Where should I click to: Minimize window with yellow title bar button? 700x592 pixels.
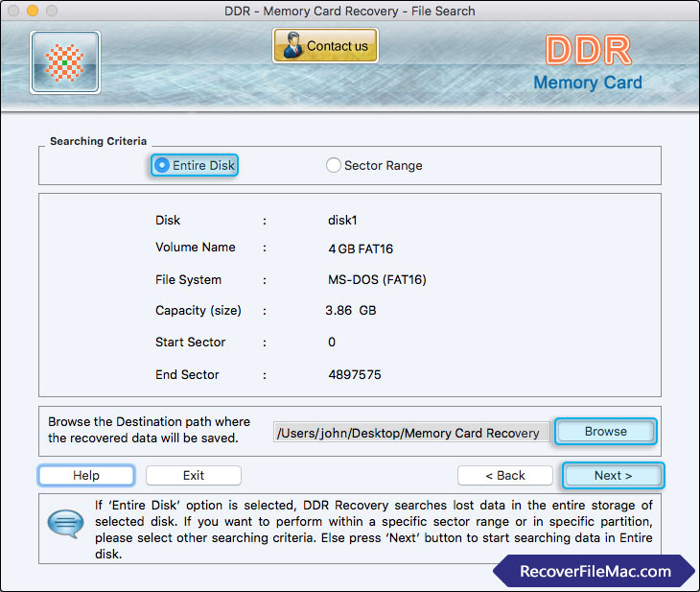(33, 11)
